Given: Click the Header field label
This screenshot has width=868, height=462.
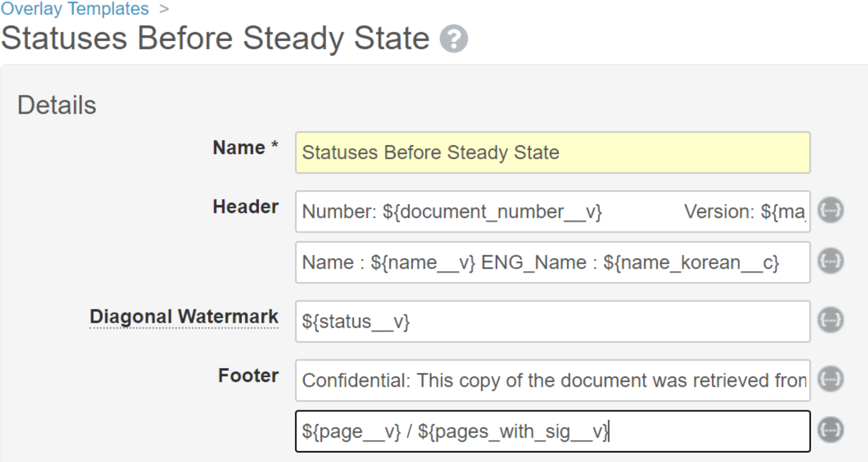Looking at the screenshot, I should click(x=245, y=207).
